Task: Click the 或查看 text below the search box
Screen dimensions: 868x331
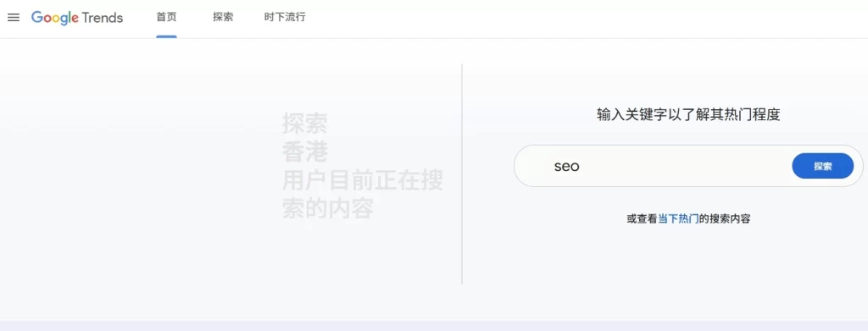Action: coord(643,218)
